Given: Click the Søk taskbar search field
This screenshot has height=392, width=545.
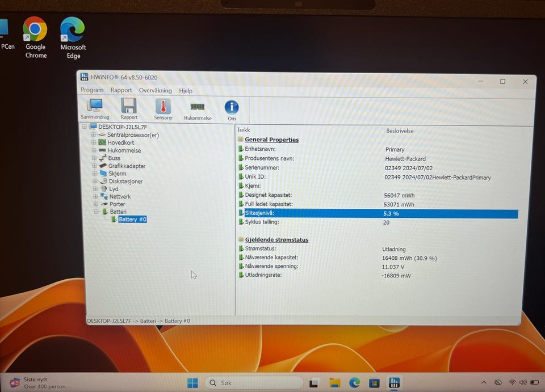Looking at the screenshot, I should [254, 382].
